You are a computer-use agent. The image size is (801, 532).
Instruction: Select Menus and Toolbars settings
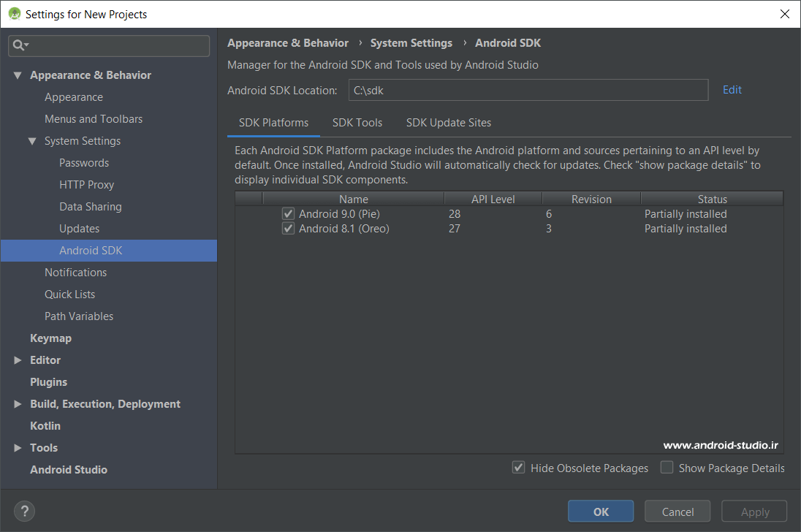(x=94, y=119)
